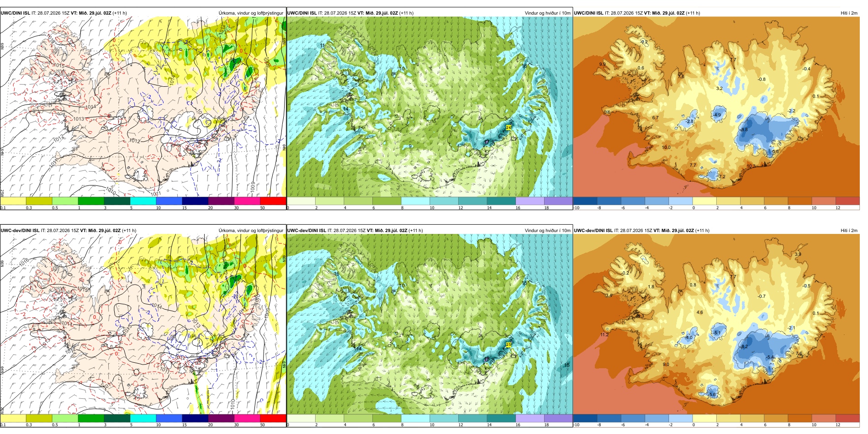Click the red 50 swatch in UWC precipitation legend
Image resolution: width=868 pixels, height=434 pixels.
(x=273, y=201)
